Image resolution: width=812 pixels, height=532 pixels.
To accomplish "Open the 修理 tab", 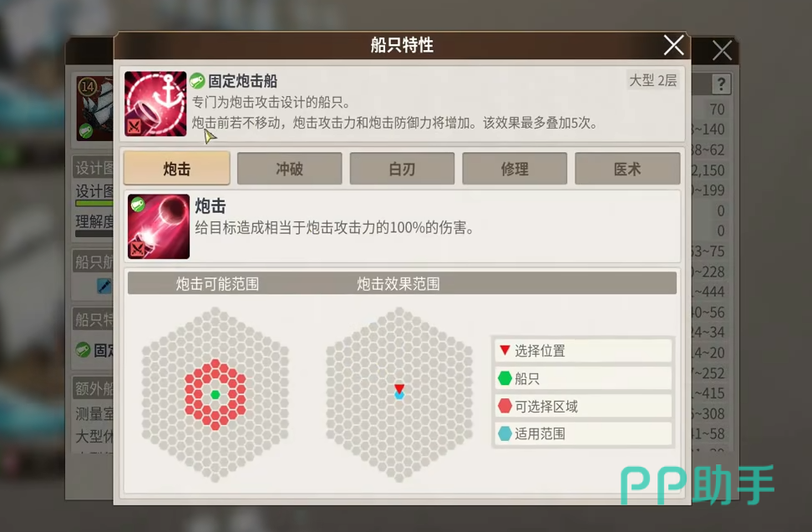I will [515, 169].
